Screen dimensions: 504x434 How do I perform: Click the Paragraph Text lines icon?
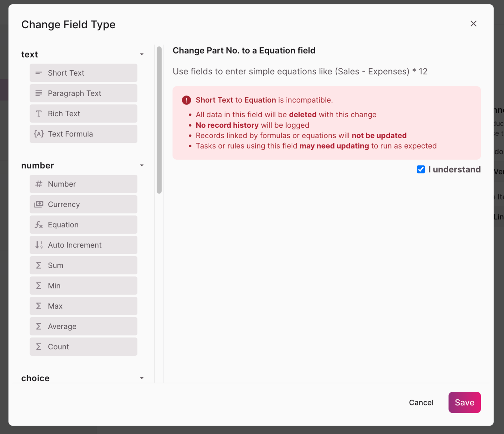click(x=39, y=93)
